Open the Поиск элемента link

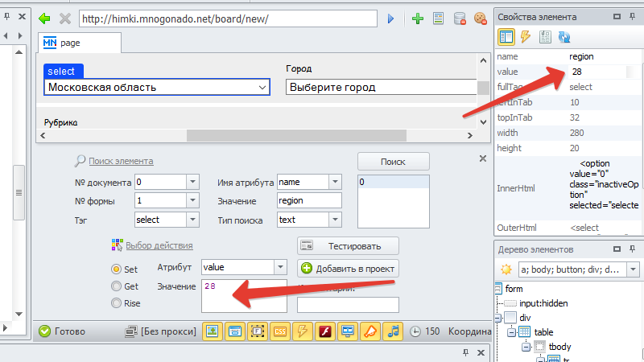point(121,161)
